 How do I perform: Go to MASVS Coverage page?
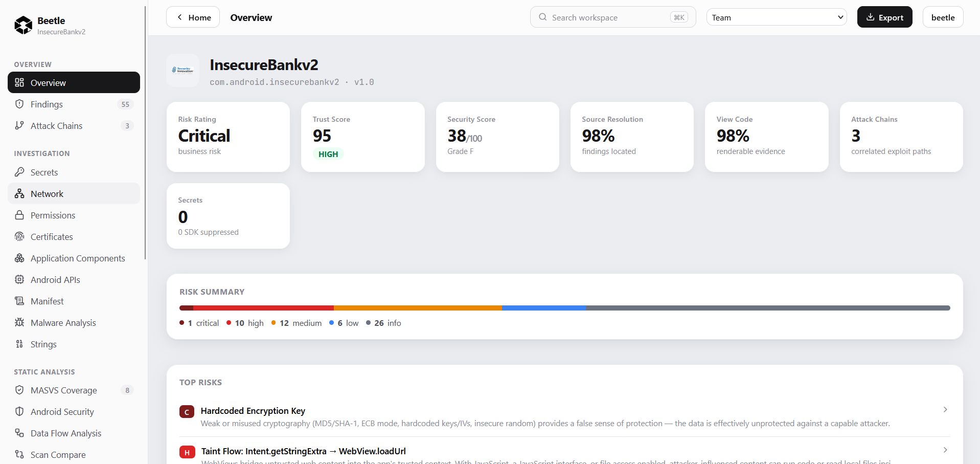tap(74, 390)
